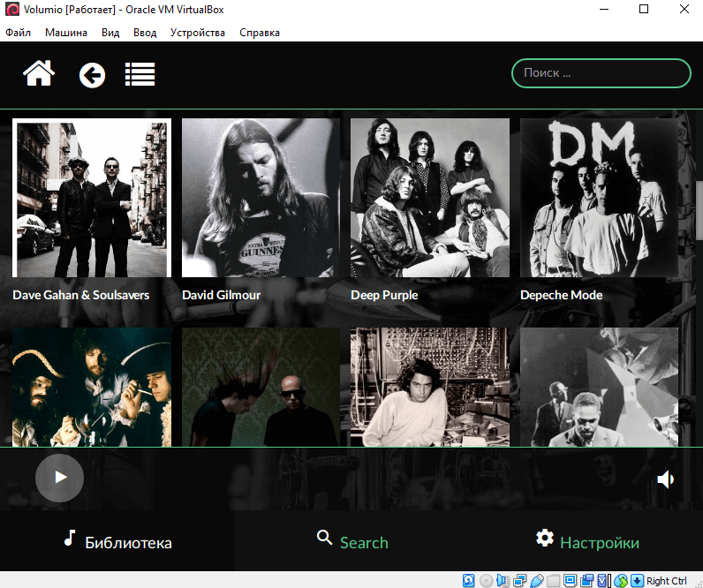Open the Настройки settings tab
The image size is (703, 588).
point(586,541)
